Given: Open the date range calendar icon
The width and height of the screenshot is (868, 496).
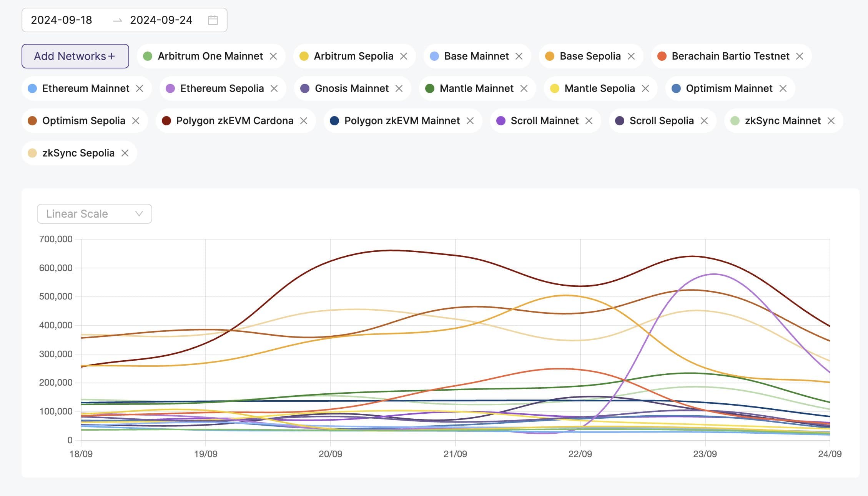Looking at the screenshot, I should point(213,20).
